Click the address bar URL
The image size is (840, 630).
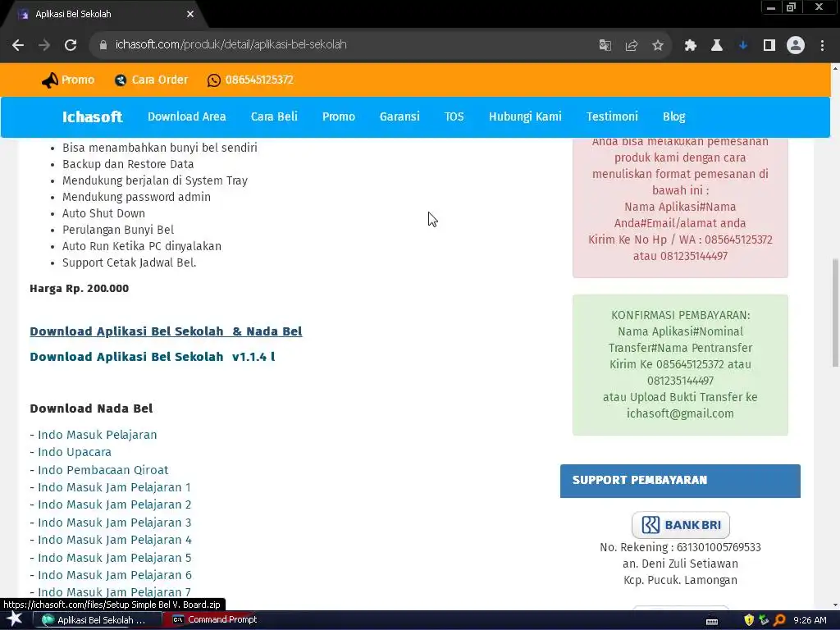[231, 44]
